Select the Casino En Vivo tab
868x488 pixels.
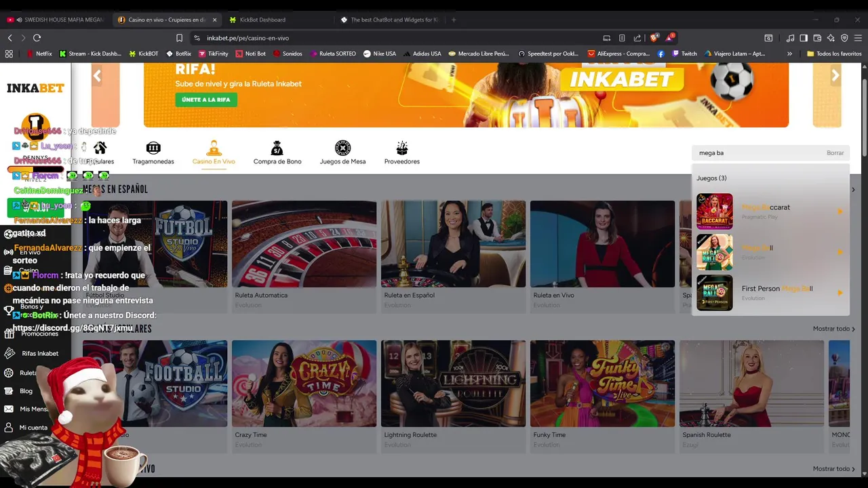(214, 152)
